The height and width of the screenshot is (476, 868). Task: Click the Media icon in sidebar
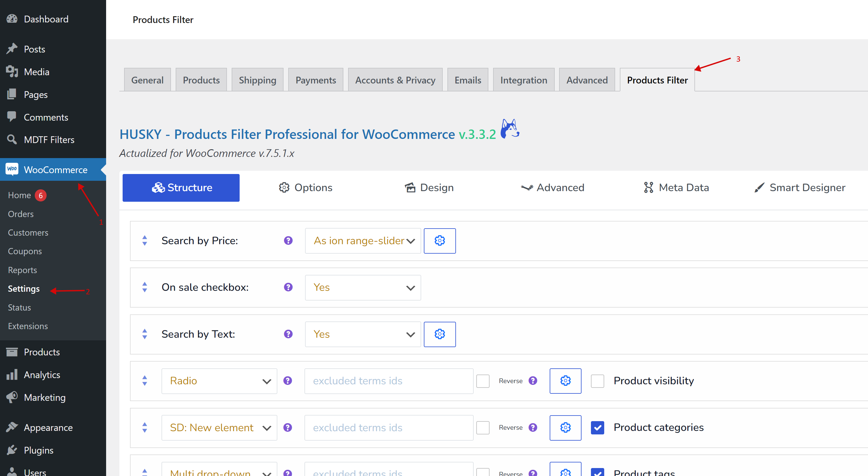coord(12,71)
